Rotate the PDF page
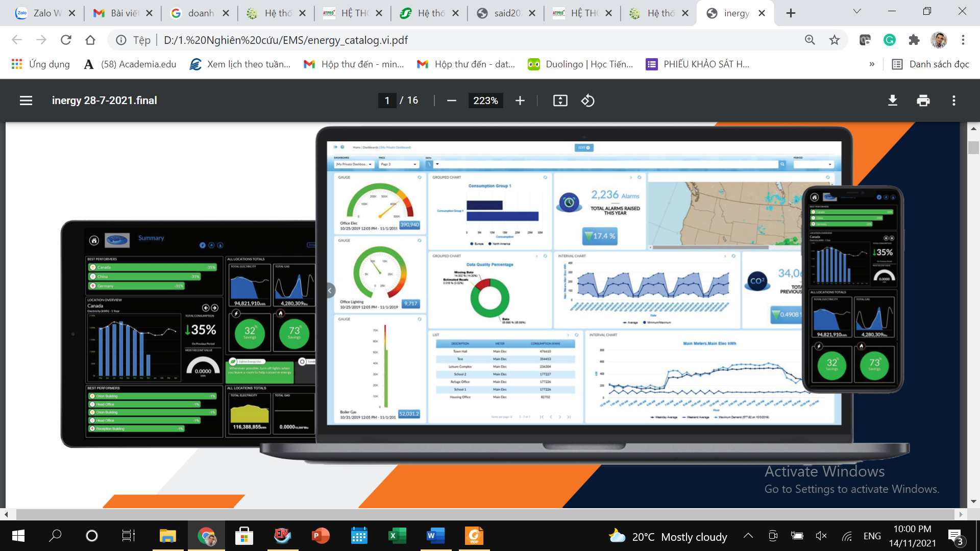This screenshot has height=551, width=980. click(587, 101)
